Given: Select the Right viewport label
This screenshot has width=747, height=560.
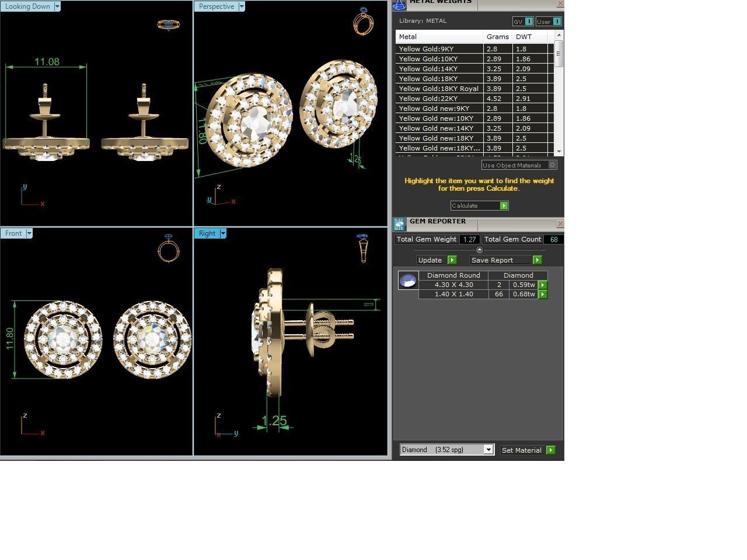Looking at the screenshot, I should click(207, 233).
